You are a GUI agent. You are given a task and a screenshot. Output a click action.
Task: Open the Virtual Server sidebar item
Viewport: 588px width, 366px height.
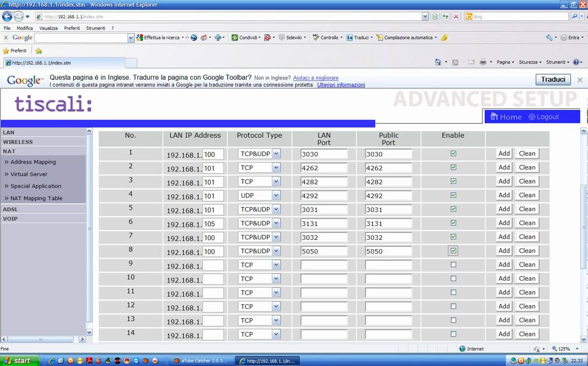point(29,174)
